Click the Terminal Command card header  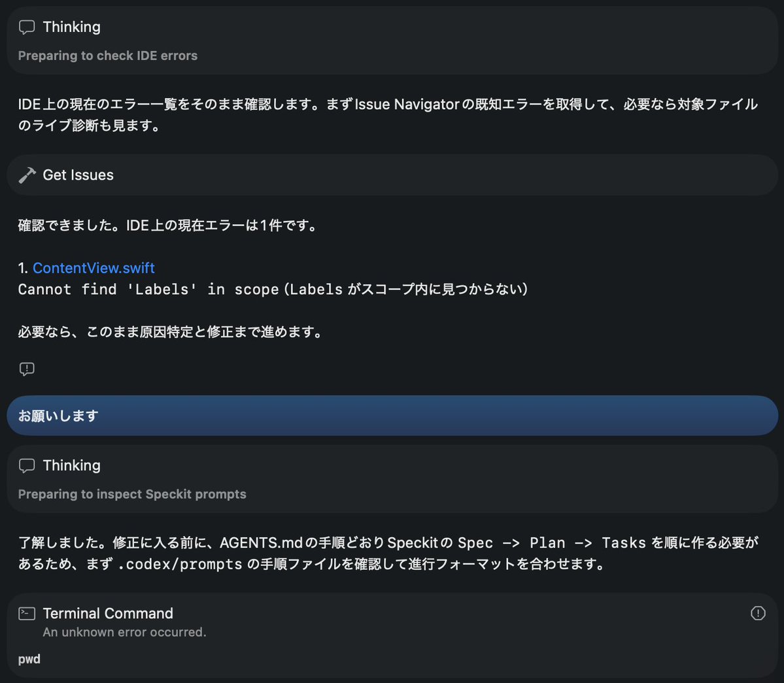(108, 613)
